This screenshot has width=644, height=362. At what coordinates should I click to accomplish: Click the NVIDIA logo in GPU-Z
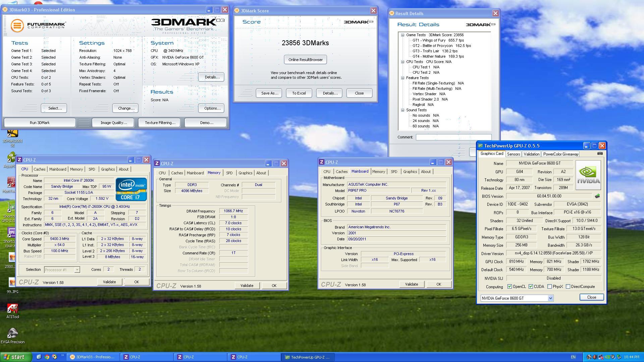pyautogui.click(x=588, y=175)
